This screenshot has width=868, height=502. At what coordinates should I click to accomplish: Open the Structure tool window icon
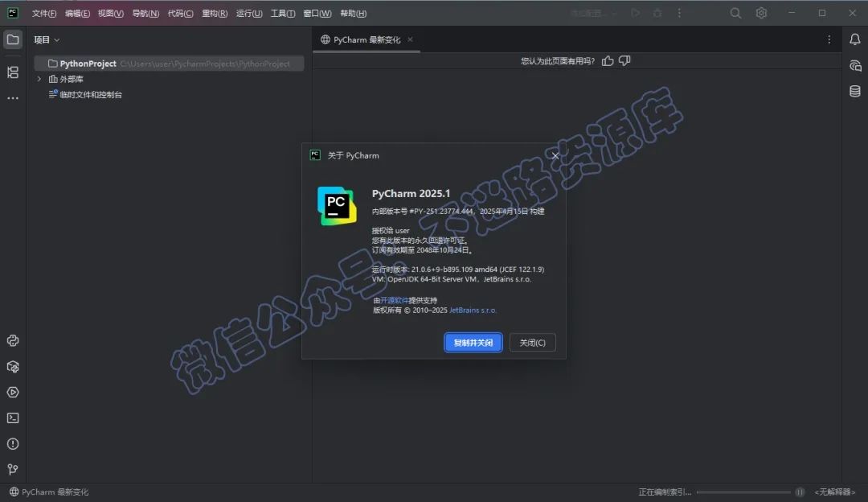pos(13,72)
